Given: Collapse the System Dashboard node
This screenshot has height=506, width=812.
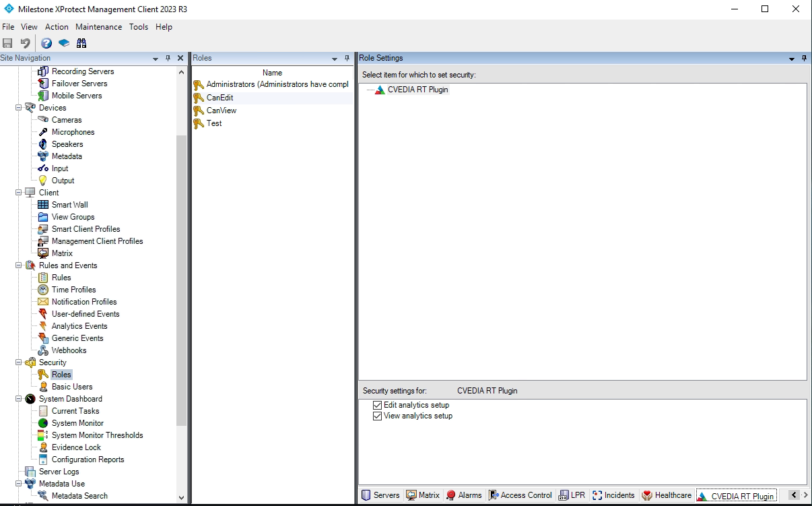Looking at the screenshot, I should coord(19,399).
